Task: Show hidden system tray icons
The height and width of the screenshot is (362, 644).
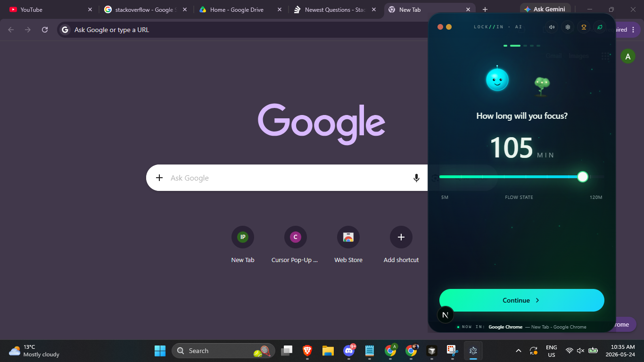Action: pyautogui.click(x=519, y=351)
